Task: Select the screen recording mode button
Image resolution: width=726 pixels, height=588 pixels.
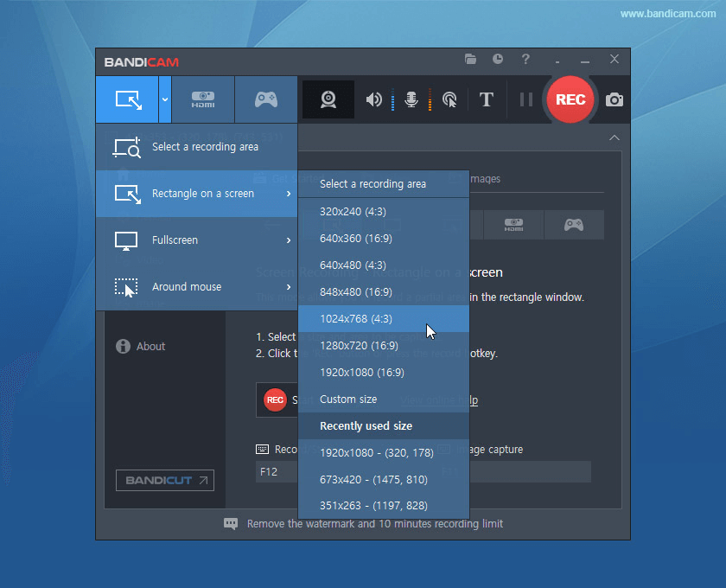Action: (x=127, y=99)
